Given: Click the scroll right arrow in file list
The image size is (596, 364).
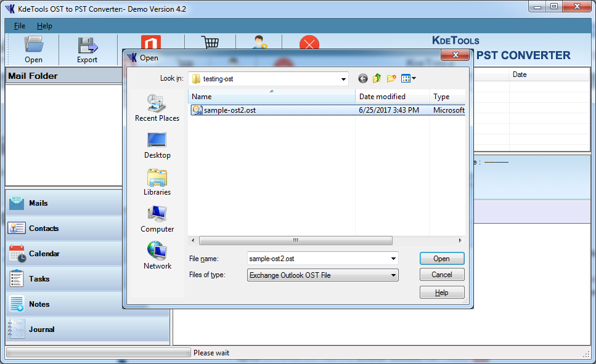Looking at the screenshot, I should [x=460, y=241].
